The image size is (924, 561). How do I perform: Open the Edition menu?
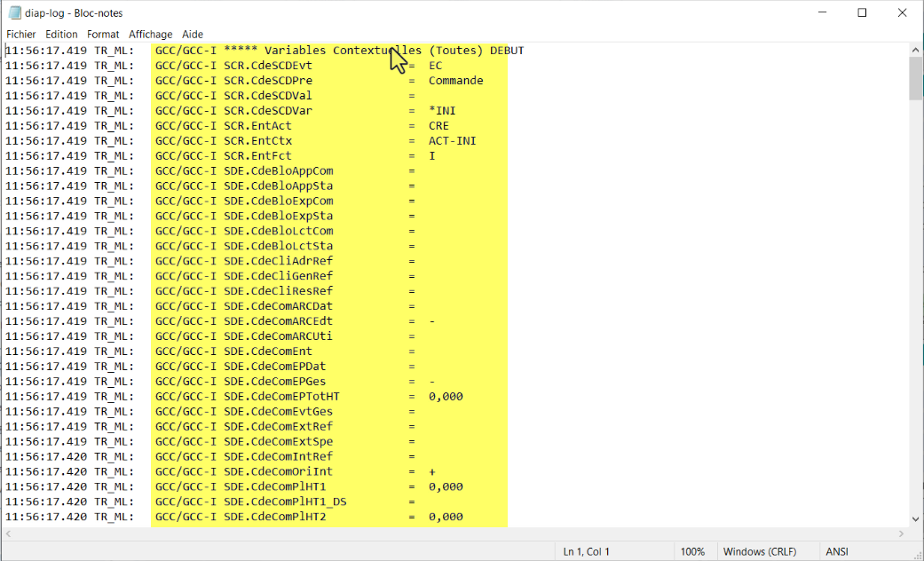coord(62,34)
